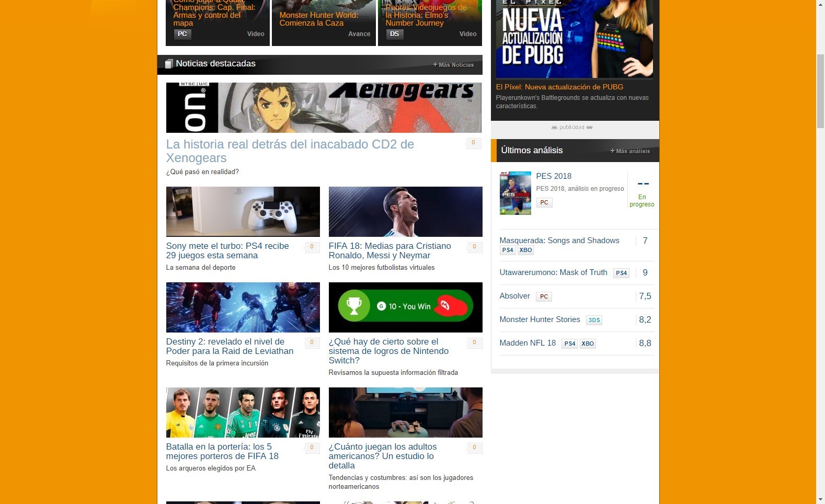Click Absolver score 7,5
Image resolution: width=825 pixels, height=504 pixels.
(x=645, y=296)
